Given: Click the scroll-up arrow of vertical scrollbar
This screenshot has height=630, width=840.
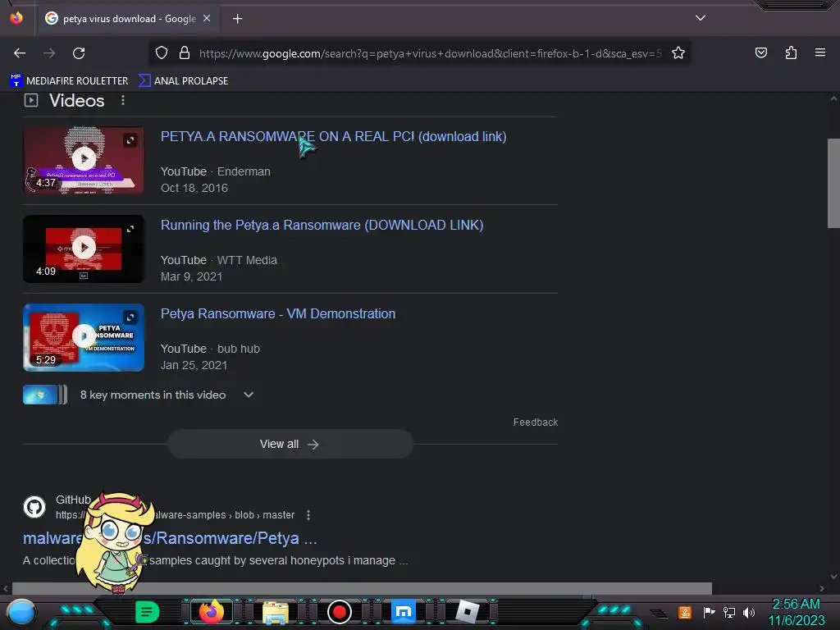Looking at the screenshot, I should coord(833,98).
